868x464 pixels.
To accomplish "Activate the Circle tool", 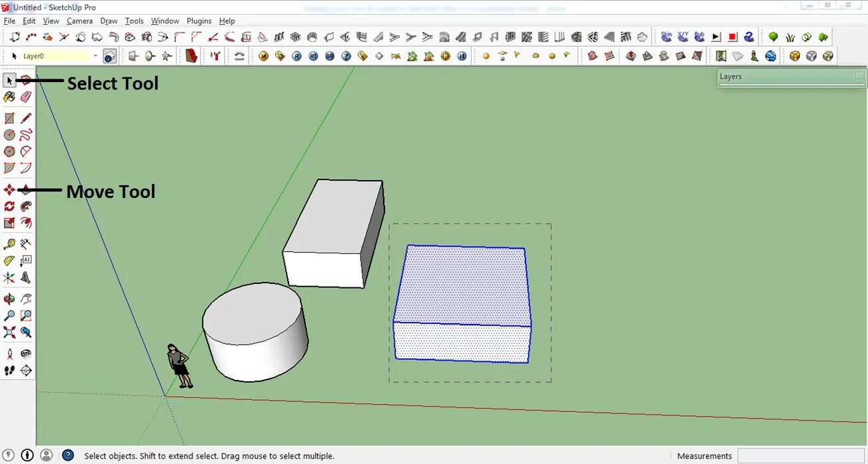I will (9, 135).
